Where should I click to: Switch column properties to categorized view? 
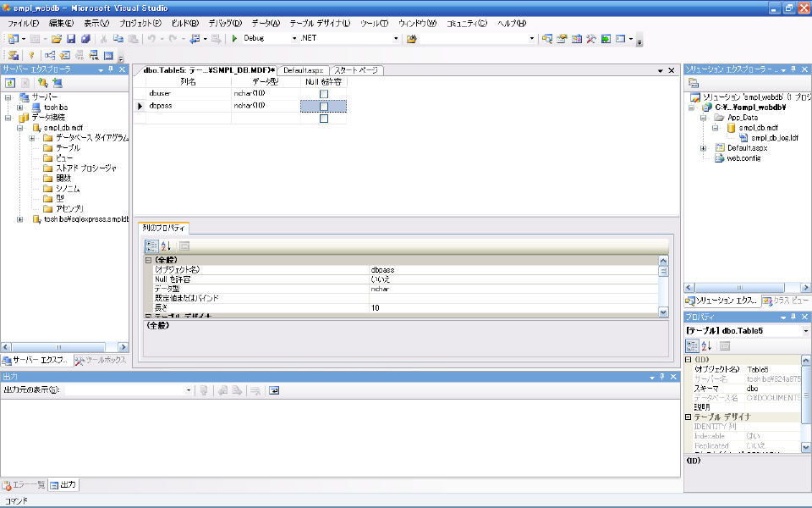click(151, 246)
